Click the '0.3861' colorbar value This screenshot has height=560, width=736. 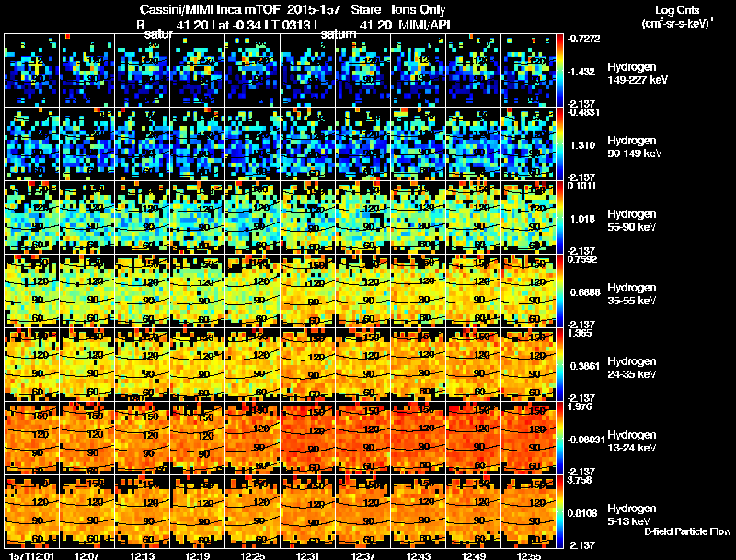[x=585, y=366]
